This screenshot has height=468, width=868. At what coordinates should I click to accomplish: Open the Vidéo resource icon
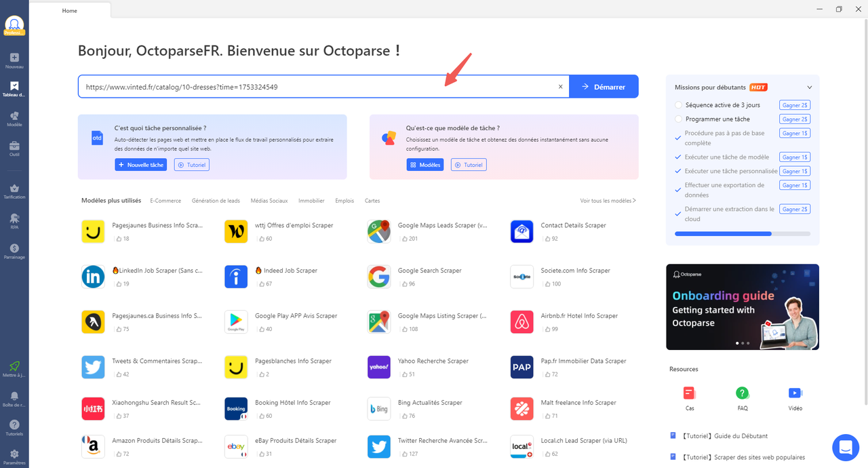point(795,393)
